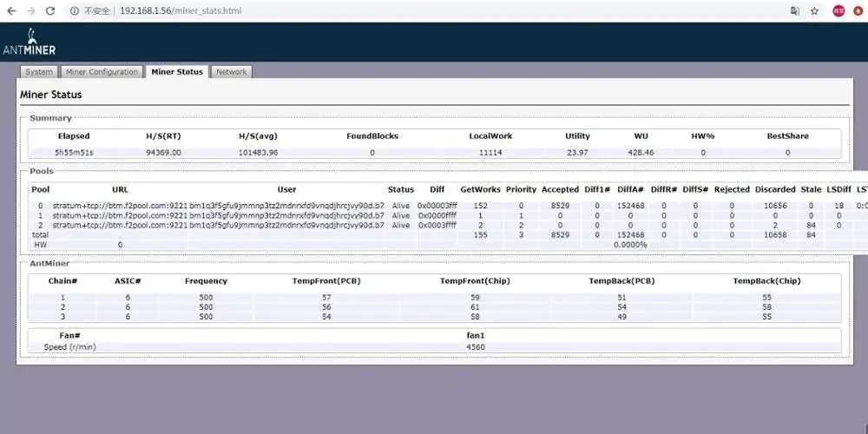Click the Elapsed column header
Image resolution: width=868 pixels, height=434 pixels.
coord(74,136)
